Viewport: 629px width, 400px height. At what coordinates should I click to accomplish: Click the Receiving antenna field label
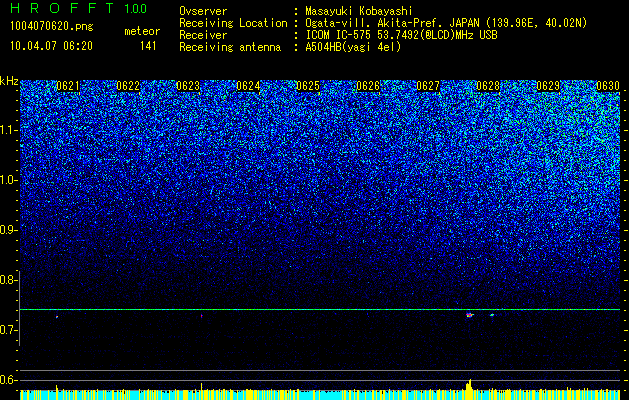pyautogui.click(x=230, y=47)
